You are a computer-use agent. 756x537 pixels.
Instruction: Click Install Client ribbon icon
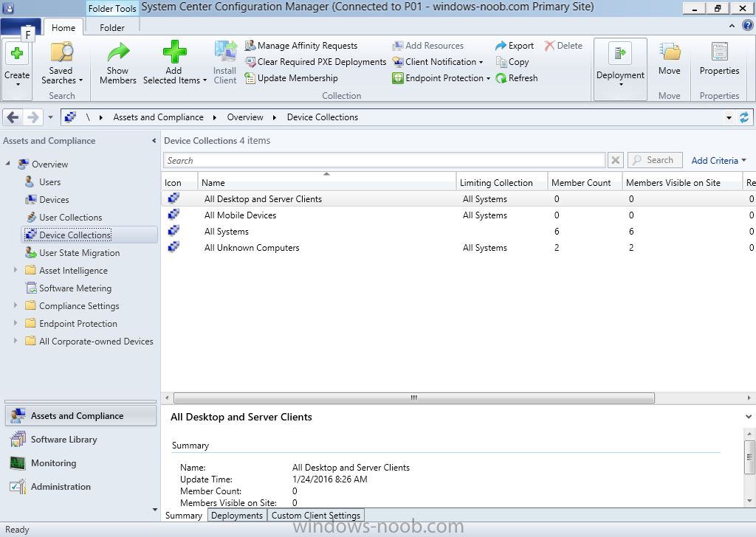(x=225, y=52)
